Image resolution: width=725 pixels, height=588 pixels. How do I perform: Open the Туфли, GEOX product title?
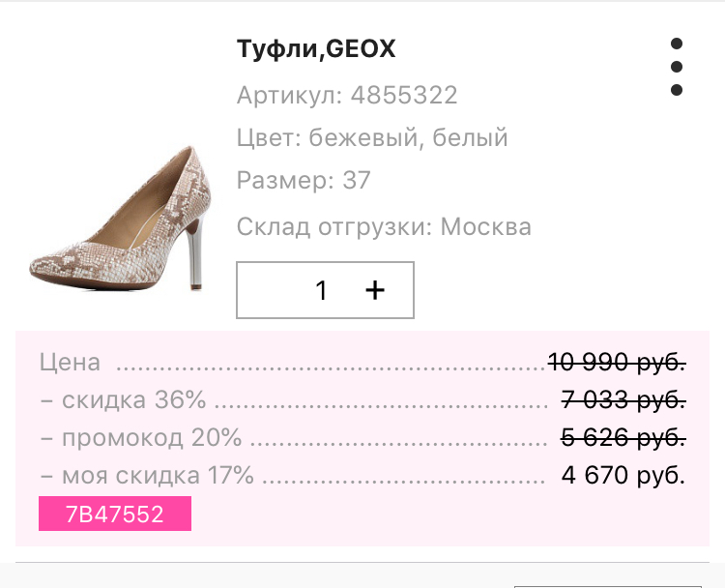click(x=316, y=49)
